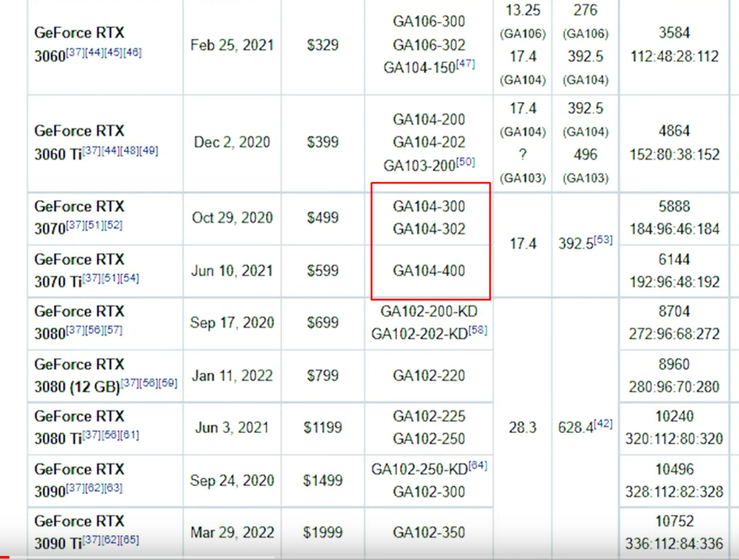Select the 8960 core count value
739x560 pixels.
(675, 365)
